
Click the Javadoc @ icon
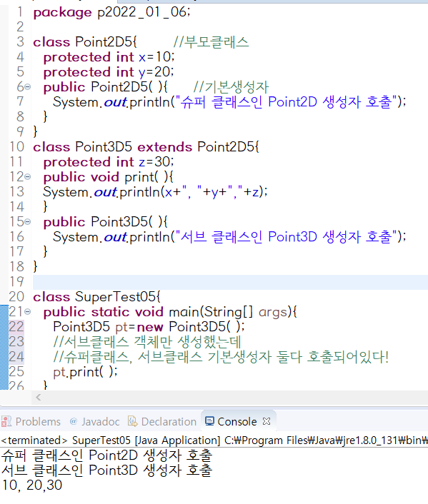point(74,421)
